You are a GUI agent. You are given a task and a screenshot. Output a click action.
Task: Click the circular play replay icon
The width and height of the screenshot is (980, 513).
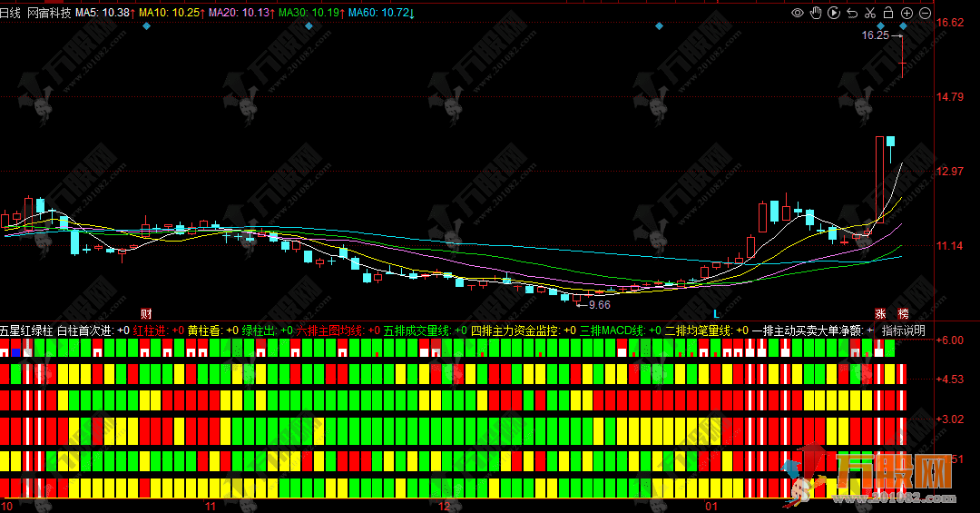pyautogui.click(x=834, y=13)
